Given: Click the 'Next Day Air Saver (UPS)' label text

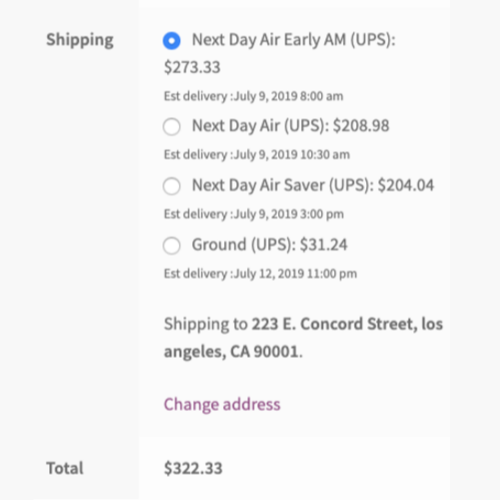Looking at the screenshot, I should click(283, 185).
